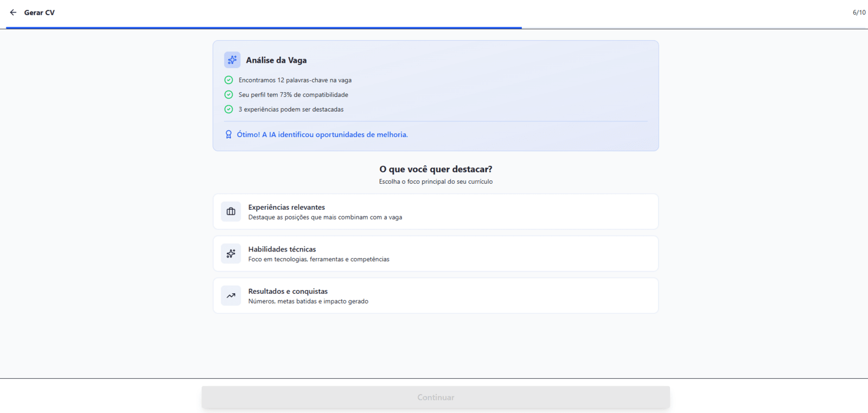
Task: Click the award ribbon icon near Ótimo
Action: 228,134
